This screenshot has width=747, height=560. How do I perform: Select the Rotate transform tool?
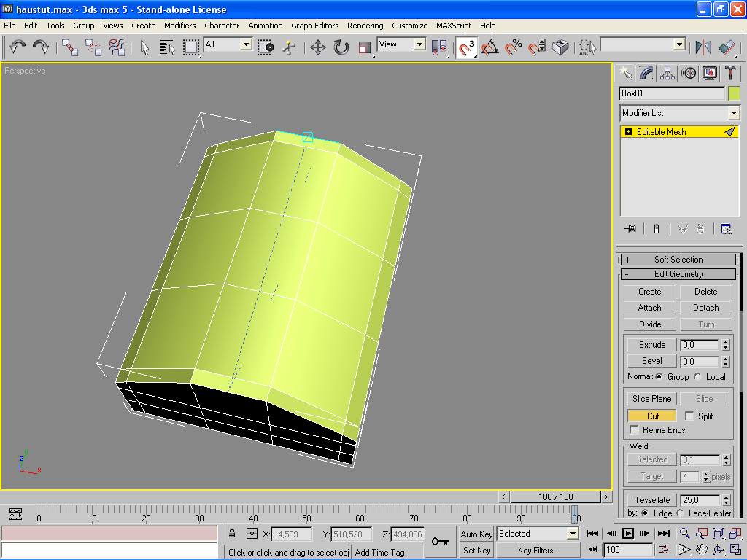[x=341, y=47]
